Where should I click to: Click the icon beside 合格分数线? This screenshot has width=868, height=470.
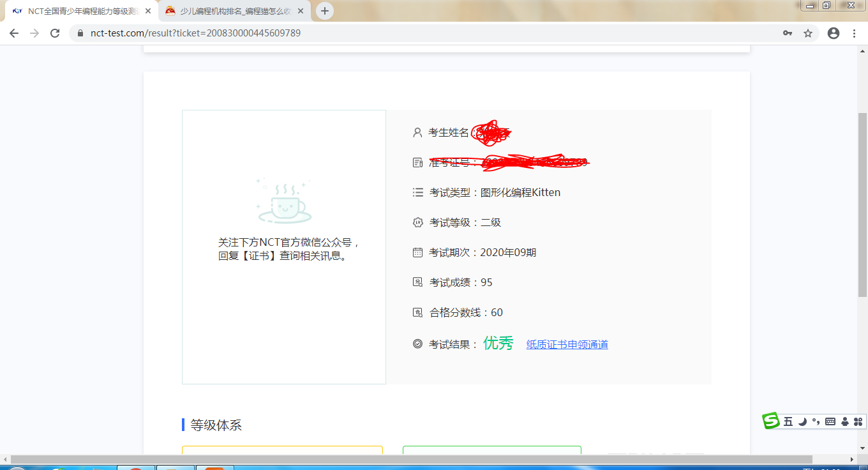(417, 312)
